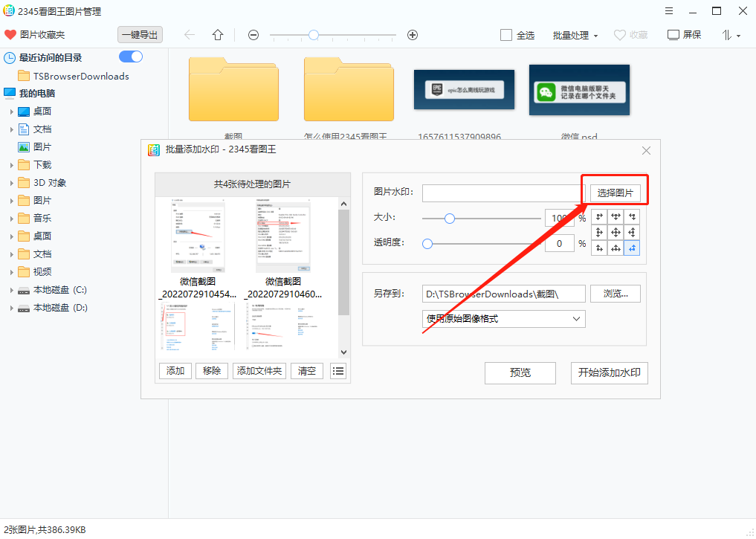The image size is (756, 539).
Task: Click the zoom-in magnifier plus icon
Action: [412, 35]
